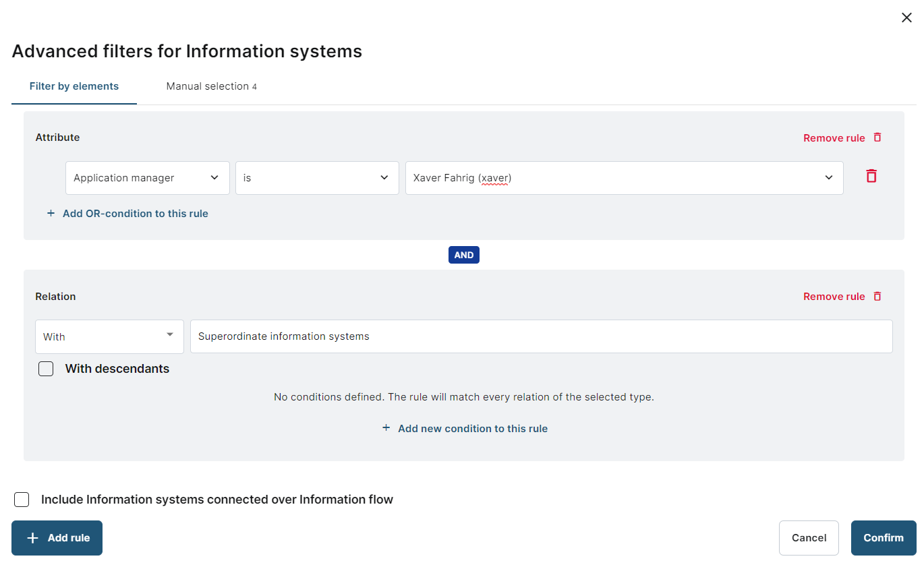Click trash icon beside Attribute's Remove rule

[x=877, y=138]
